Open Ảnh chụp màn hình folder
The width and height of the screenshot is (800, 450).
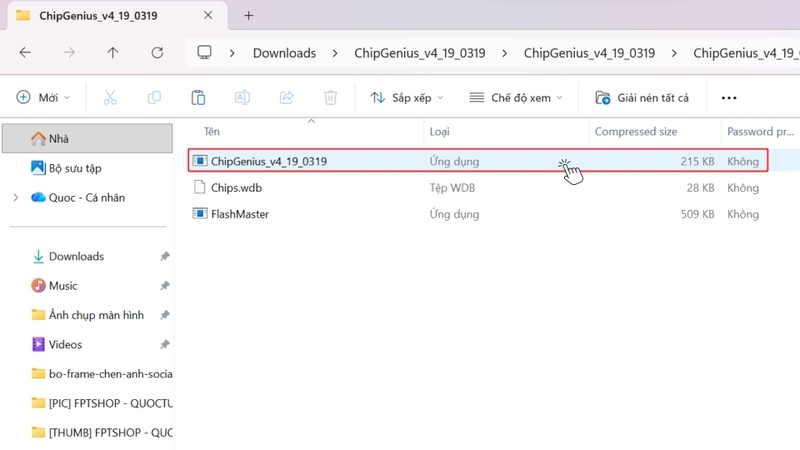(x=87, y=315)
